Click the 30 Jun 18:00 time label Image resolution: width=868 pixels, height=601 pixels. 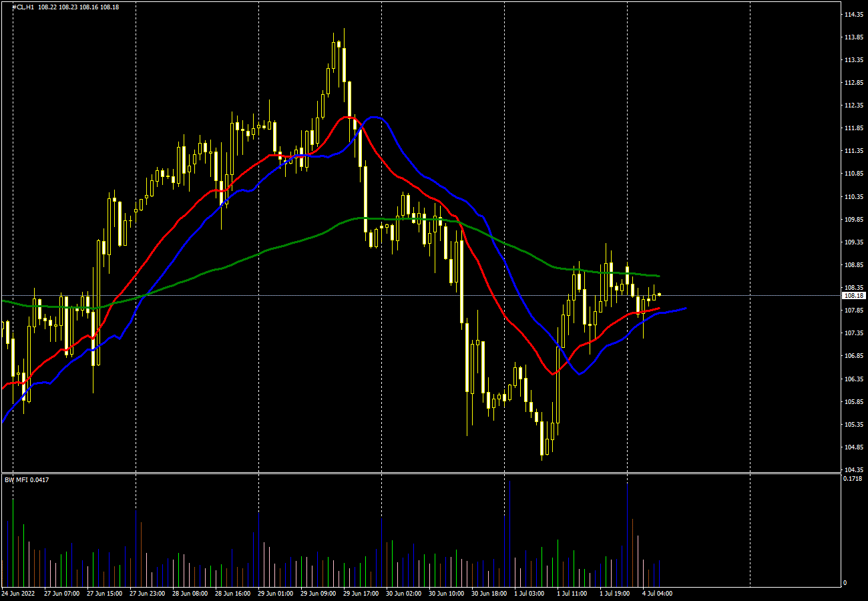tap(489, 593)
